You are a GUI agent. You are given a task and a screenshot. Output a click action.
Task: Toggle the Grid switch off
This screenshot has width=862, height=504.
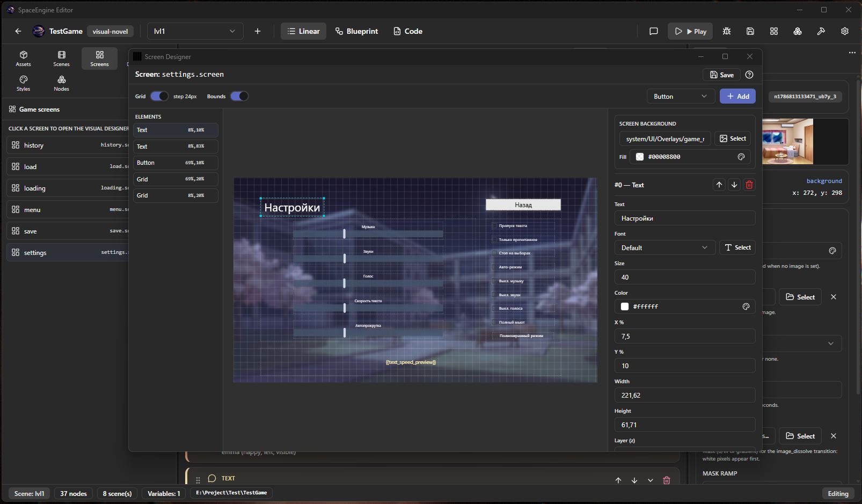click(159, 96)
